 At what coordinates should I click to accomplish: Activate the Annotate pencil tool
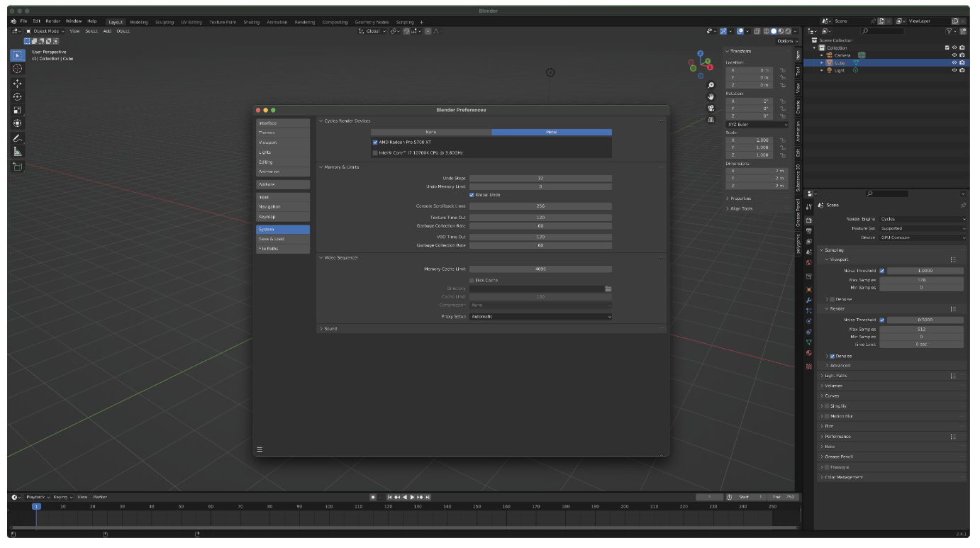[x=18, y=138]
